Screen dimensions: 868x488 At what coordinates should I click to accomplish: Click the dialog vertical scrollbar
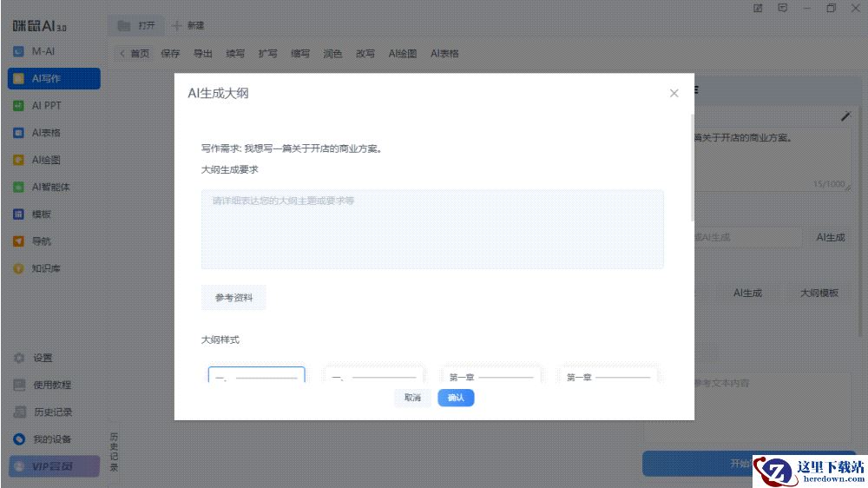point(692,168)
